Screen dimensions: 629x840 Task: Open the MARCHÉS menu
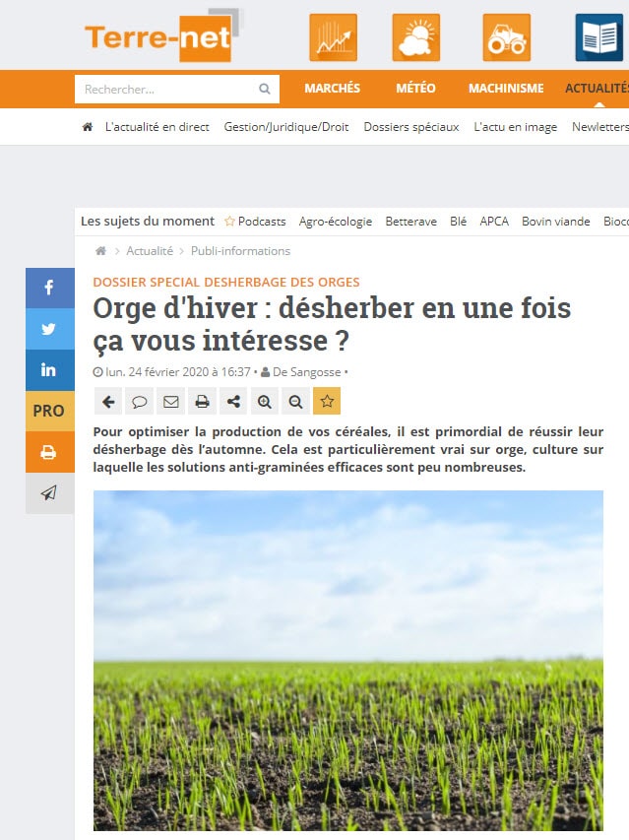332,89
